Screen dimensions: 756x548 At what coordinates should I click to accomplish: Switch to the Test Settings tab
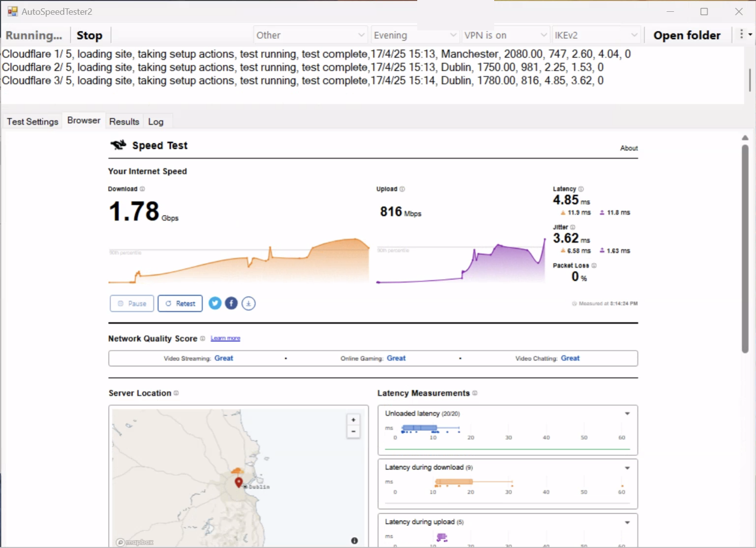click(32, 122)
